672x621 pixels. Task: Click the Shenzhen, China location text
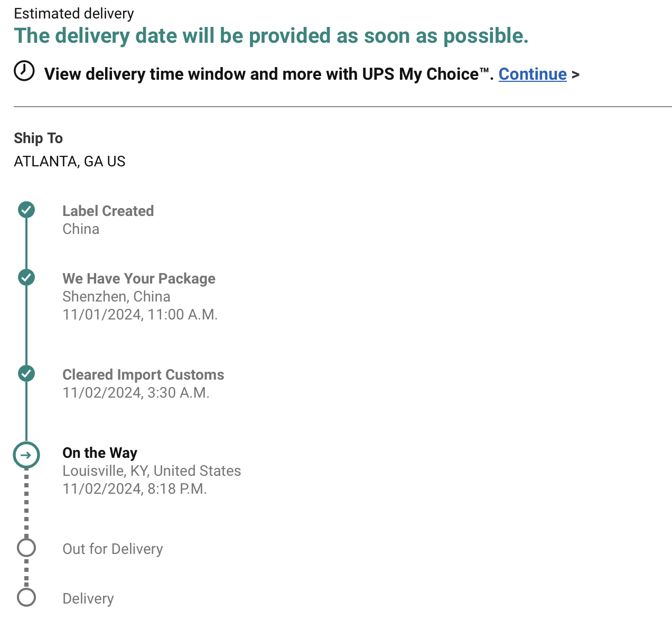pos(116,296)
